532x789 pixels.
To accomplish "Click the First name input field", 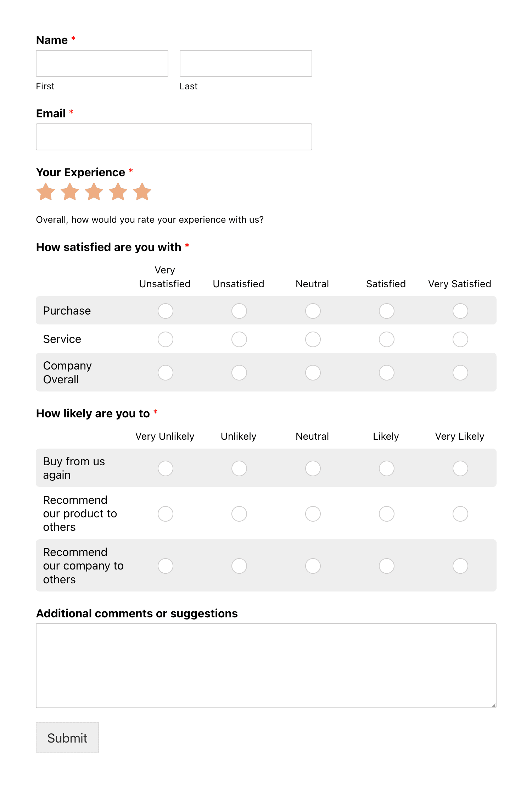I will coord(102,63).
